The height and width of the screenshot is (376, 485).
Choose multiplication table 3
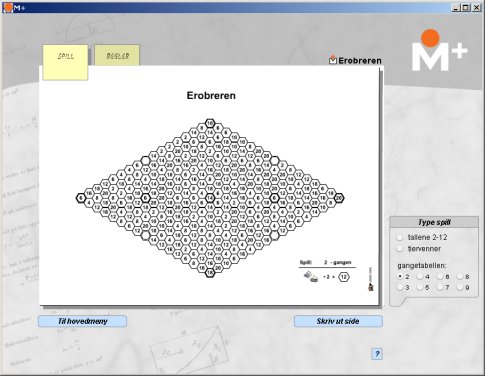coord(400,287)
